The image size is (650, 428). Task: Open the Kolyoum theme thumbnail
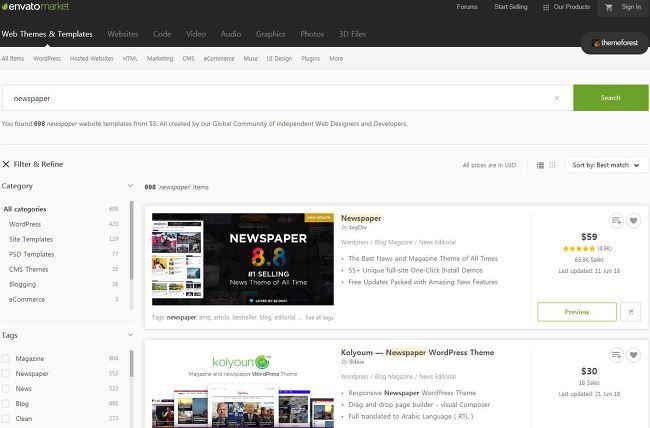click(x=243, y=389)
